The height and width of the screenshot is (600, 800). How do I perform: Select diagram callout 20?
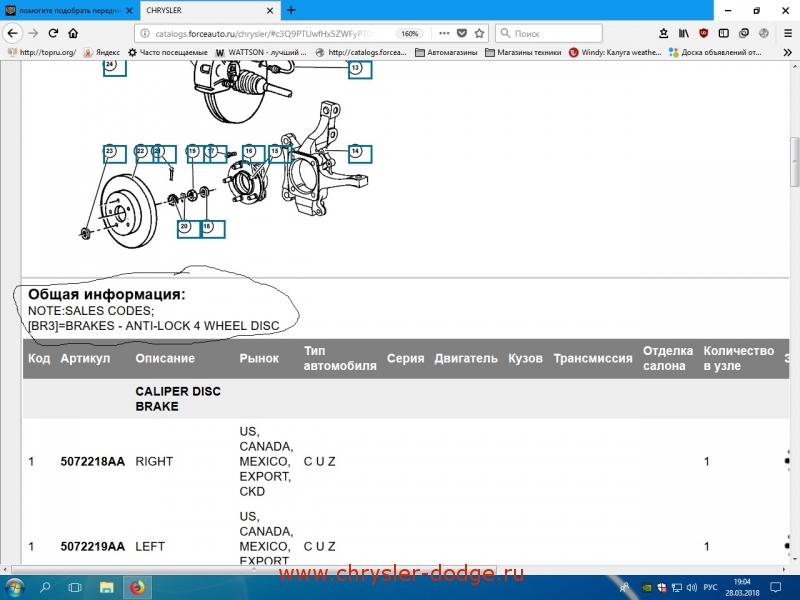[x=188, y=229]
